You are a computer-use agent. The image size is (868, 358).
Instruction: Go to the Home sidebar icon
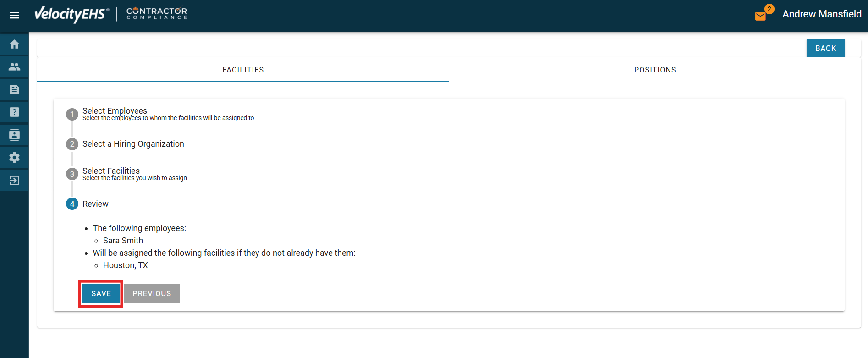tap(14, 44)
